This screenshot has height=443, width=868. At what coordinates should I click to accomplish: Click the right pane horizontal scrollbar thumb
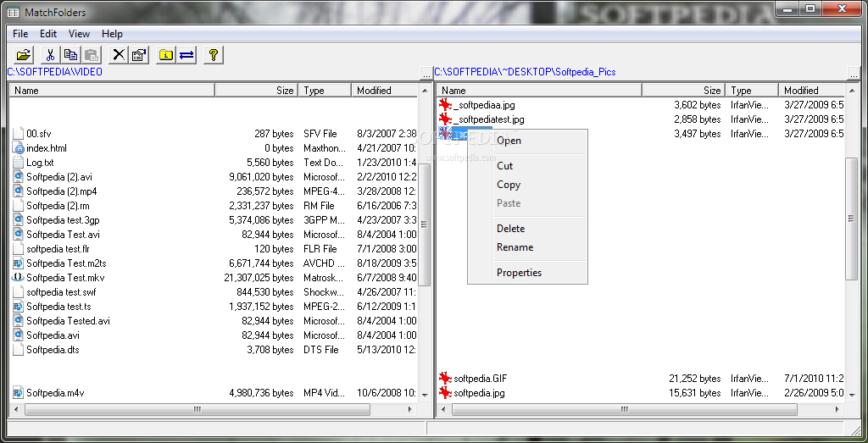point(625,409)
